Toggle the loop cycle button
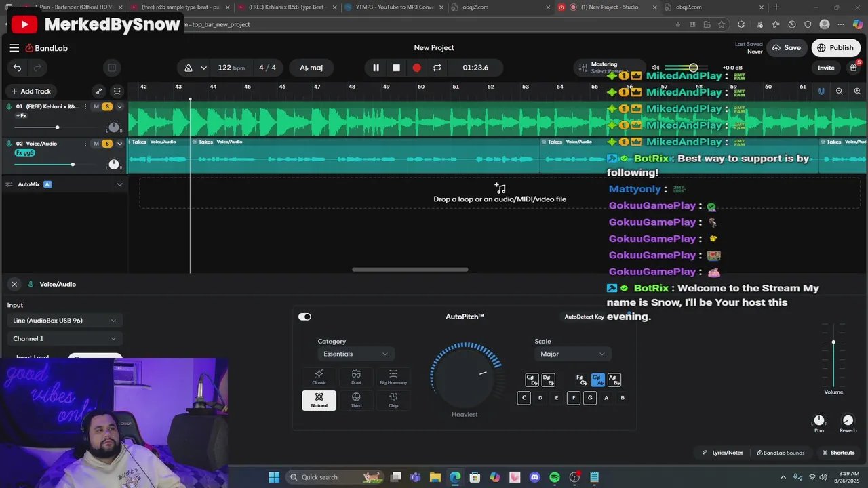Viewport: 868px width, 488px height. [x=437, y=68]
